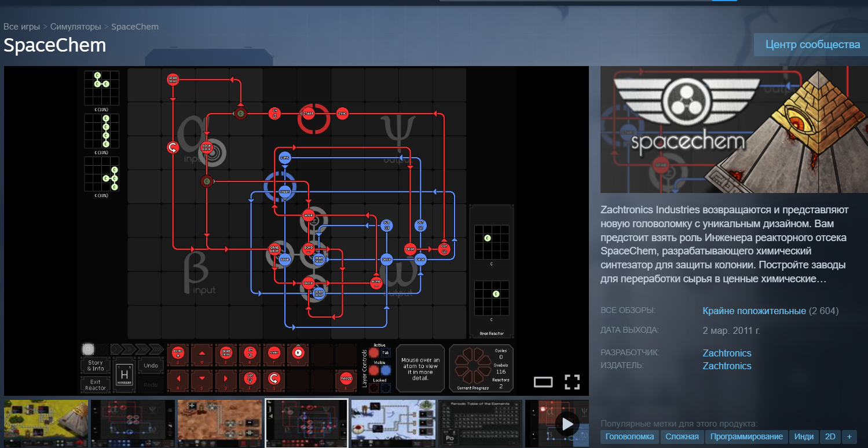Click Undo in the game screenshot
This screenshot has height=448, width=868.
pos(151,366)
